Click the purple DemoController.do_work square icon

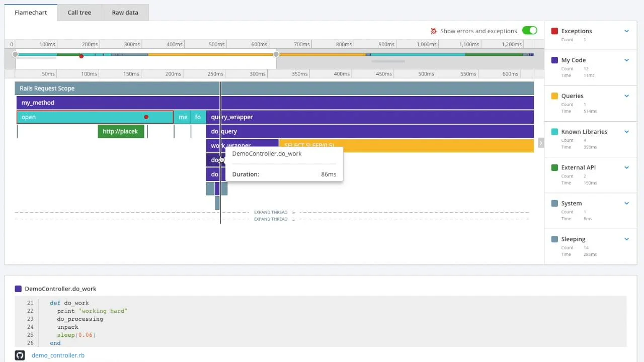point(18,289)
